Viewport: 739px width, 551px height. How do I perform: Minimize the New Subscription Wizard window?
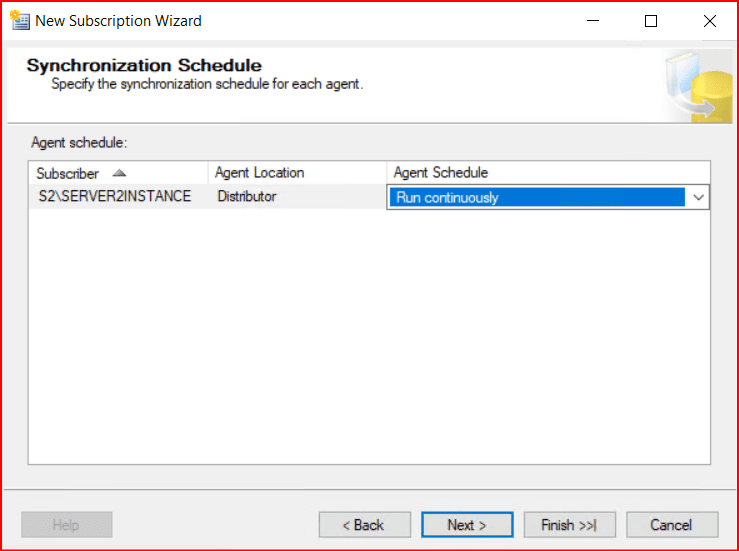[x=595, y=20]
